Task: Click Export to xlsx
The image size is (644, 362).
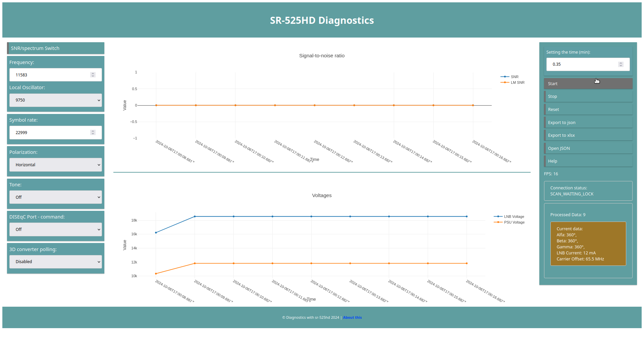Action: (x=588, y=135)
